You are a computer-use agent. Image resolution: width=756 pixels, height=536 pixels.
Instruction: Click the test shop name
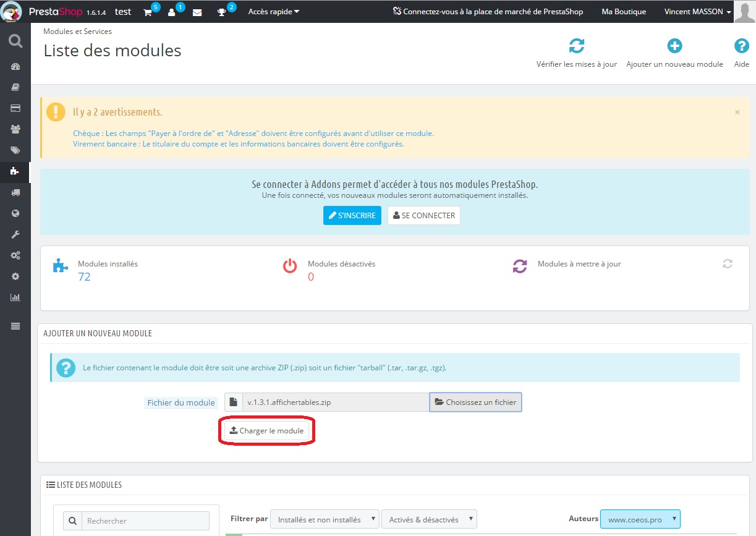point(123,12)
